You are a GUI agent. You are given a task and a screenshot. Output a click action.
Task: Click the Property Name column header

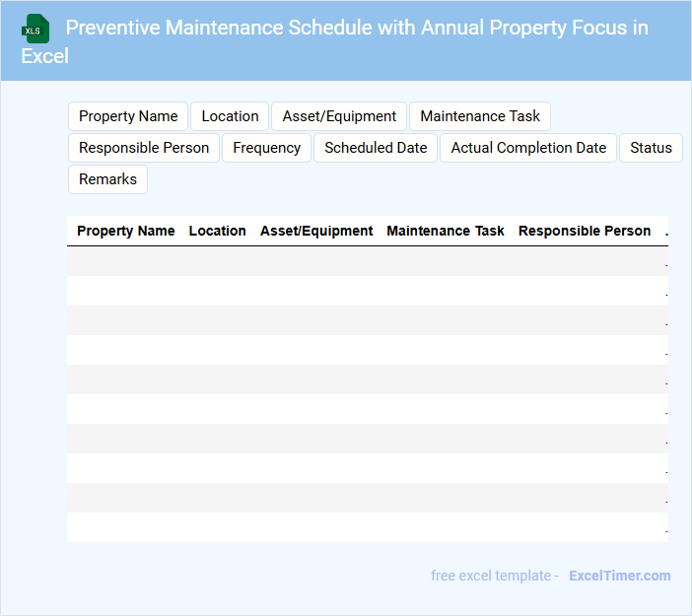[x=126, y=231]
